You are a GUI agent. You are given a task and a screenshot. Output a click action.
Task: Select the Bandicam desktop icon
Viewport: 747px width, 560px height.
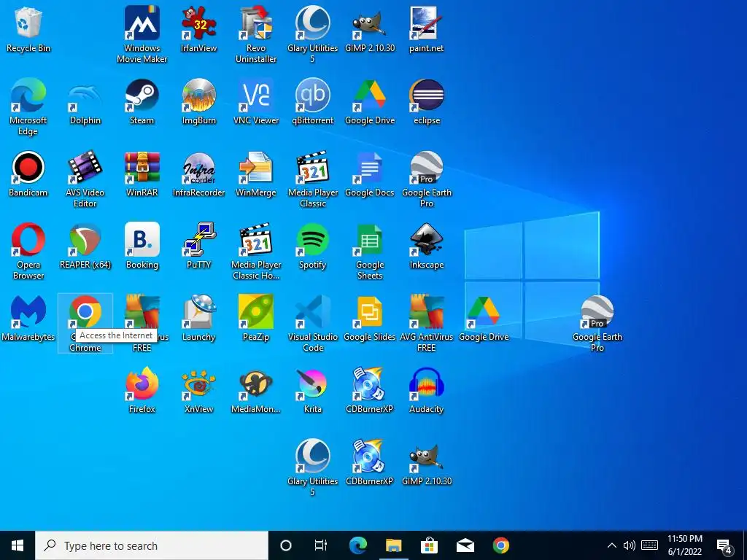[x=28, y=174]
